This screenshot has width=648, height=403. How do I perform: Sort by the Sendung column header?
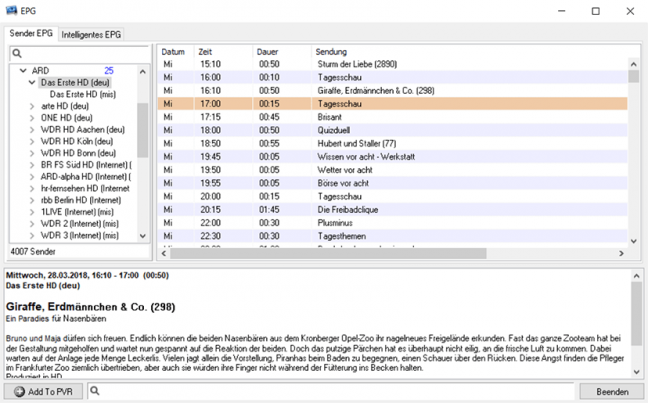pyautogui.click(x=469, y=52)
